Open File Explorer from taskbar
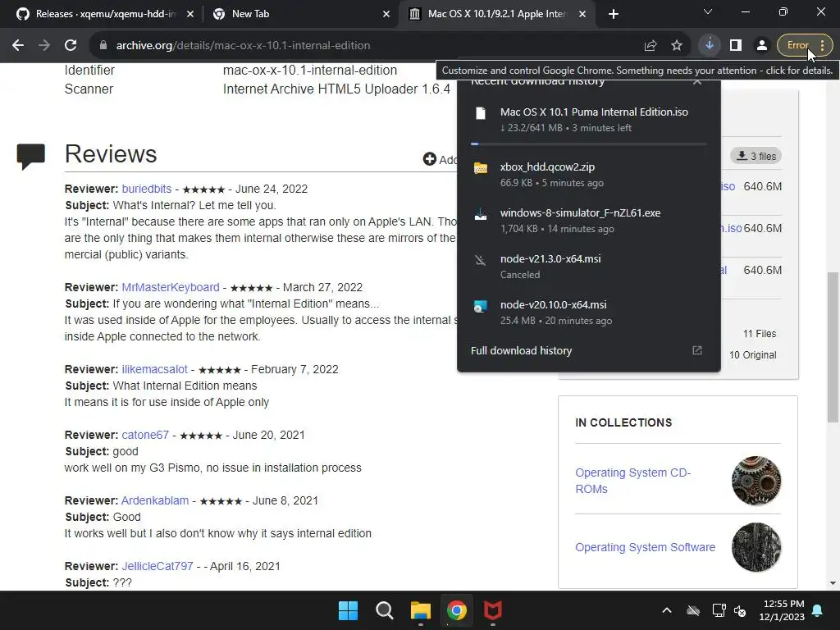This screenshot has width=840, height=630. pos(421,610)
